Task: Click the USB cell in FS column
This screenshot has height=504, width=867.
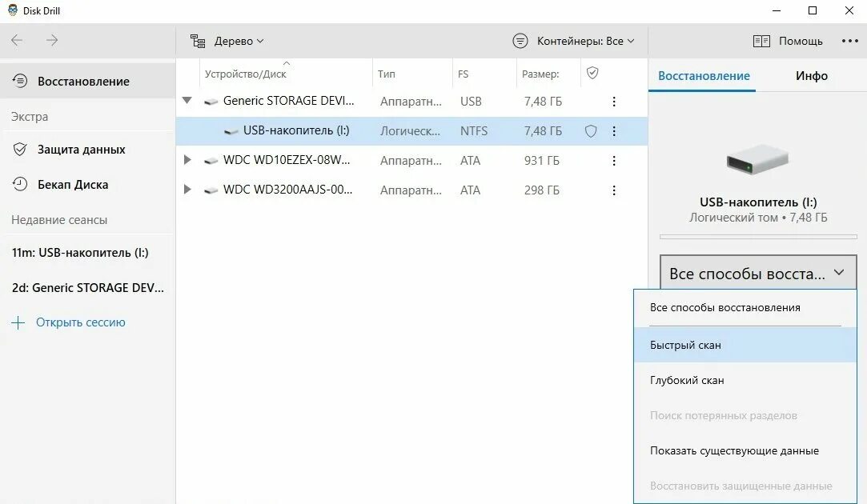Action: pyautogui.click(x=471, y=102)
